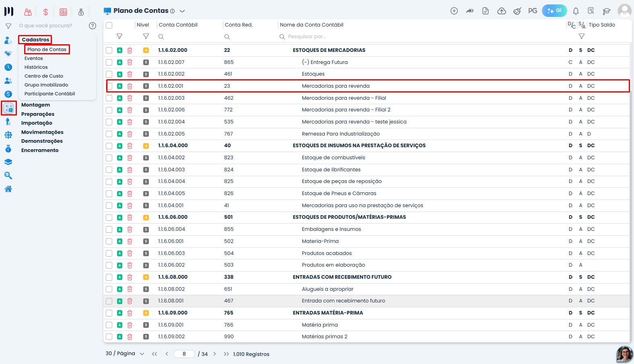Open the help question mark icon

(x=93, y=26)
